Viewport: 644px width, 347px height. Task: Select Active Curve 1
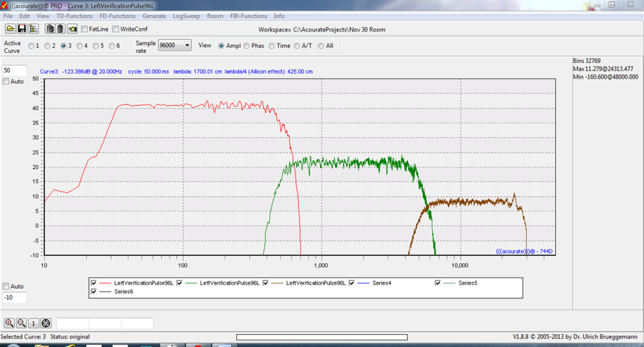tap(31, 46)
